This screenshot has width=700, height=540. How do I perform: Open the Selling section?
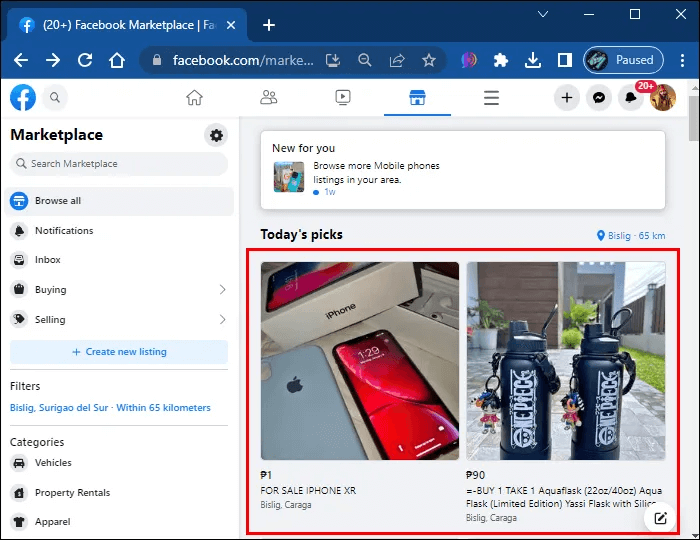click(119, 320)
